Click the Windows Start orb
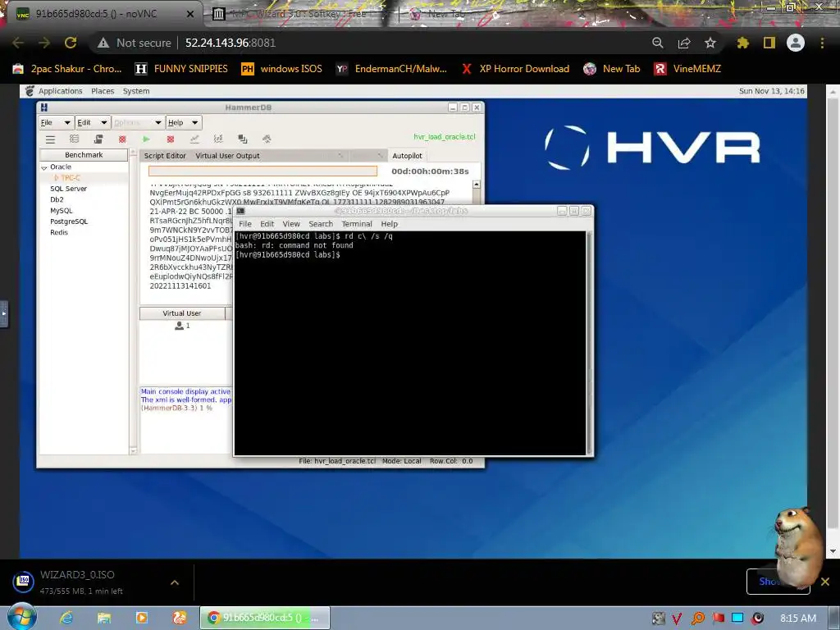The width and height of the screenshot is (840, 630). point(22,617)
